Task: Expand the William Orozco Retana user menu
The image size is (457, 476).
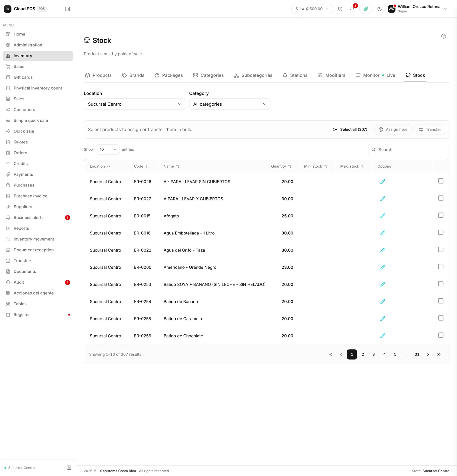Action: pos(417,9)
